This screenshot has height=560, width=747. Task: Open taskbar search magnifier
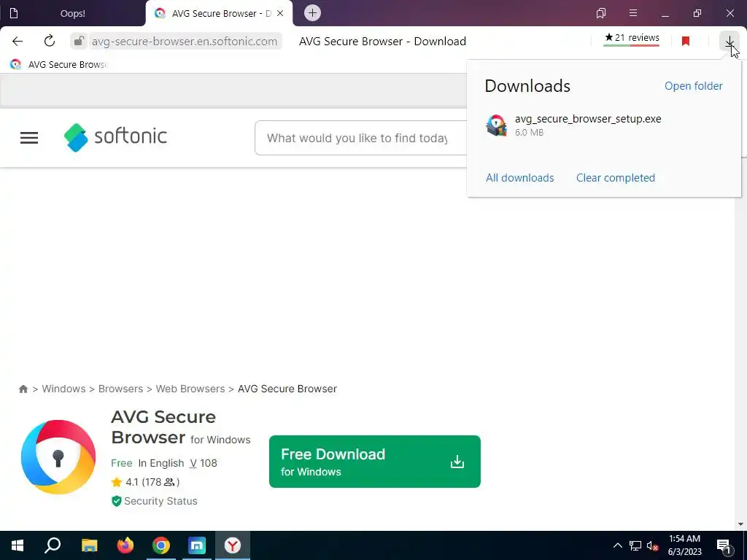pos(53,545)
